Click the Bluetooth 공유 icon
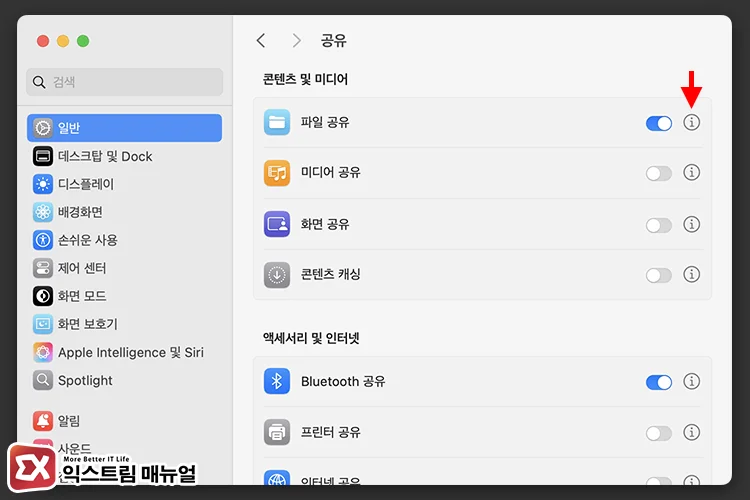 [276, 381]
